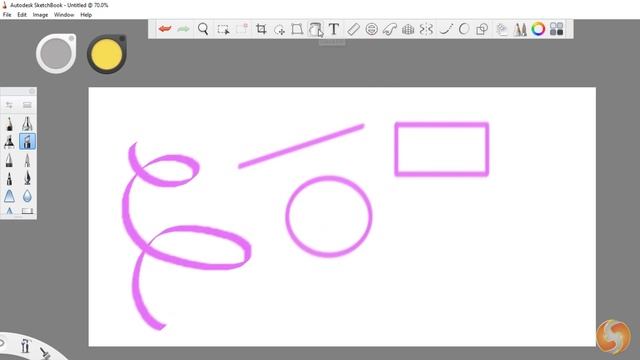Toggle the Brush Palette toolbar icon

pos(520,29)
